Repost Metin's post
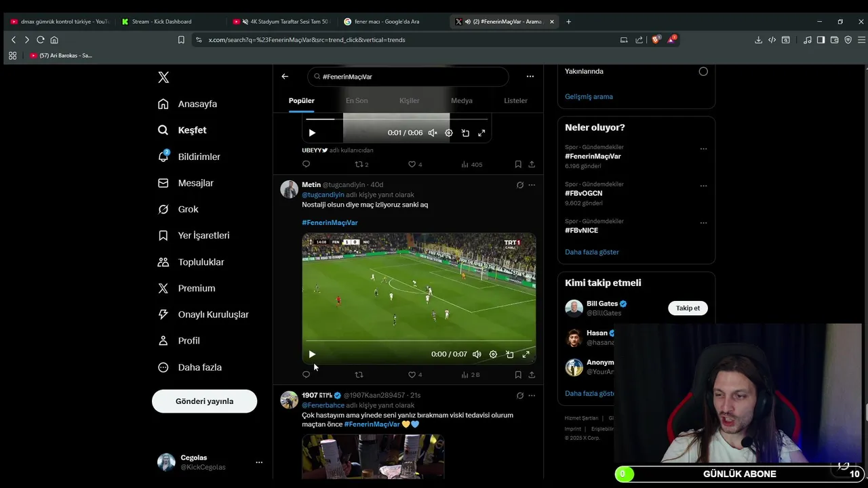 pos(359,375)
